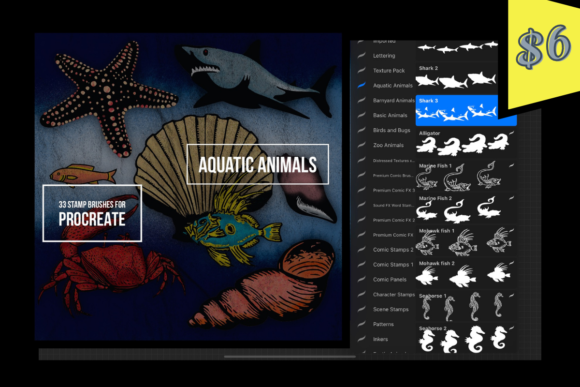Pick the Mohawk fish 1 brush

pyautogui.click(x=466, y=241)
